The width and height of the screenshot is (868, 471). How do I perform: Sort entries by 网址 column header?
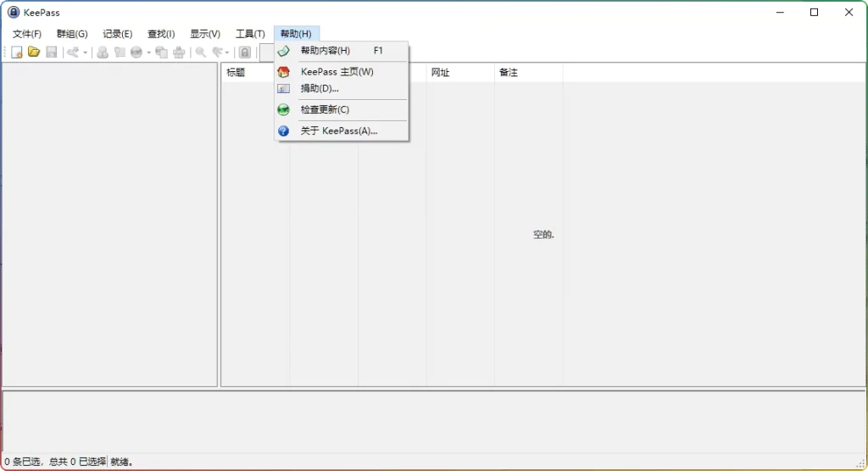click(460, 73)
